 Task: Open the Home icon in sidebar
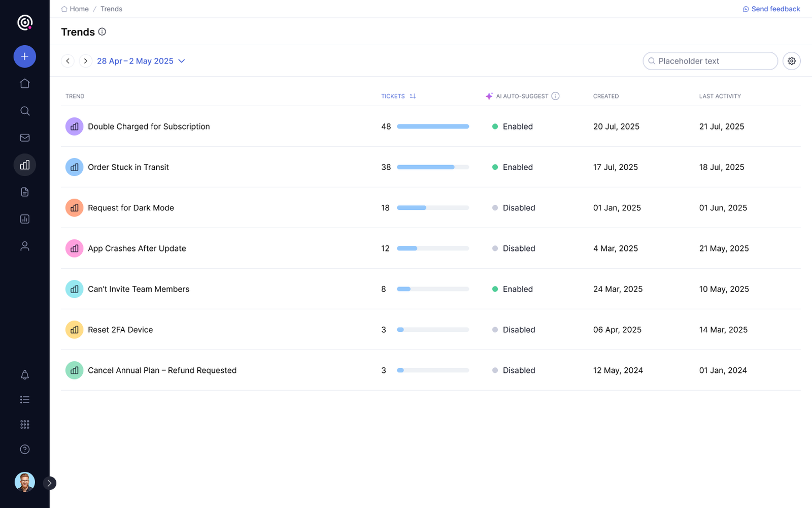[x=24, y=83]
